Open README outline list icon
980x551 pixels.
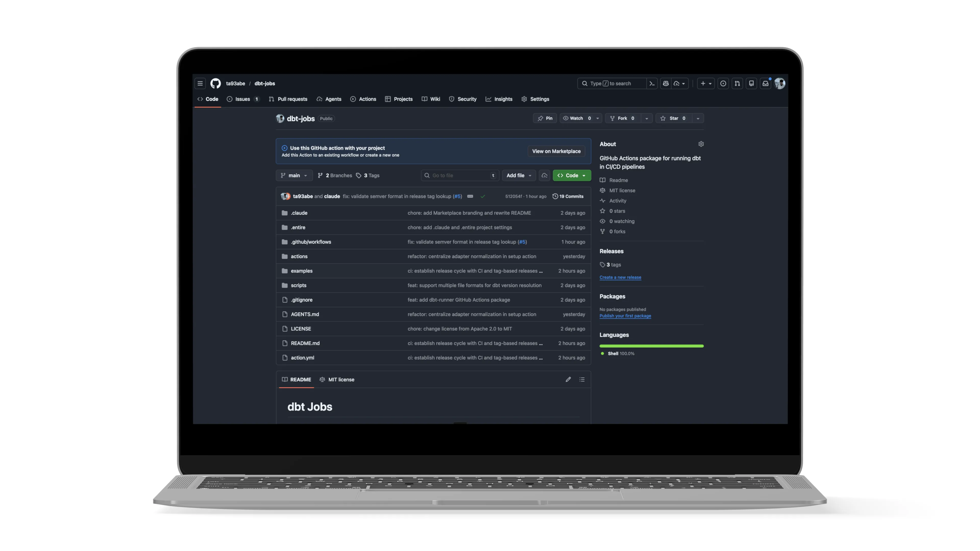tap(582, 380)
